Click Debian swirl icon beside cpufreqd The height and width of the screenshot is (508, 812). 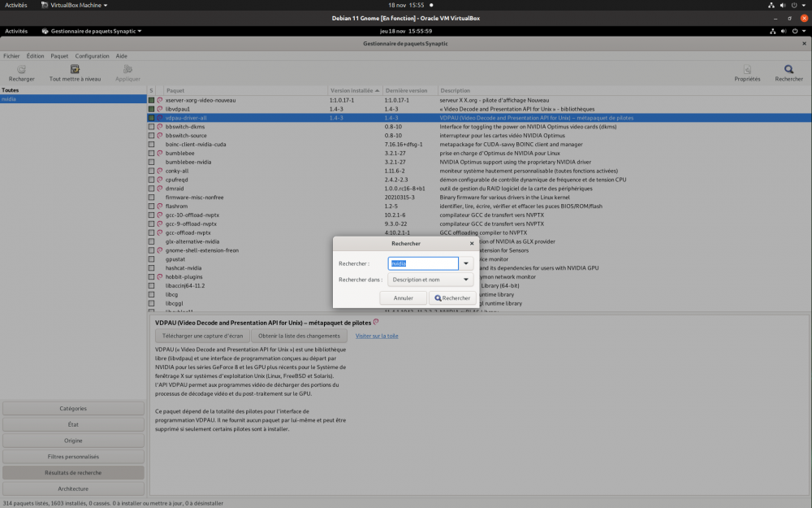160,180
